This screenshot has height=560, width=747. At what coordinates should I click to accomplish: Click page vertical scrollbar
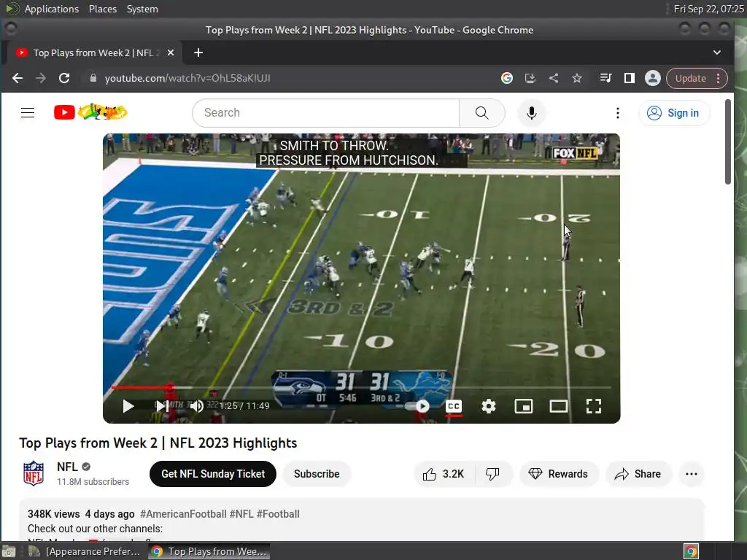tap(727, 141)
